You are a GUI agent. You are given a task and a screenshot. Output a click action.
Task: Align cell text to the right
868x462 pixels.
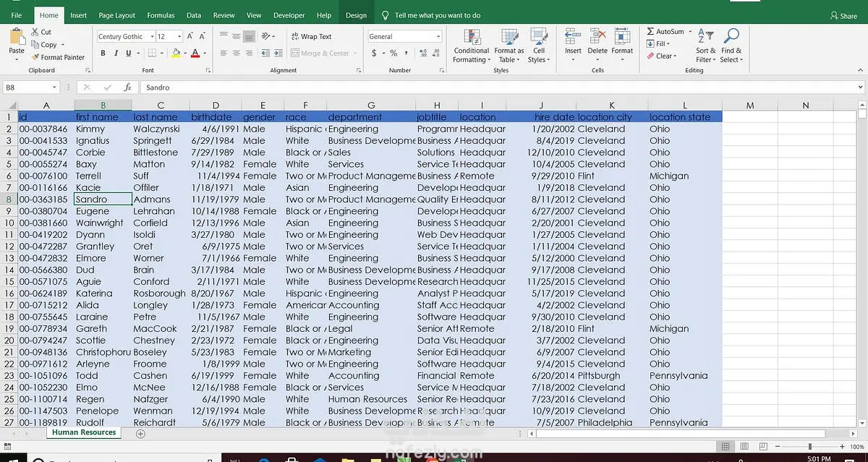coord(248,54)
